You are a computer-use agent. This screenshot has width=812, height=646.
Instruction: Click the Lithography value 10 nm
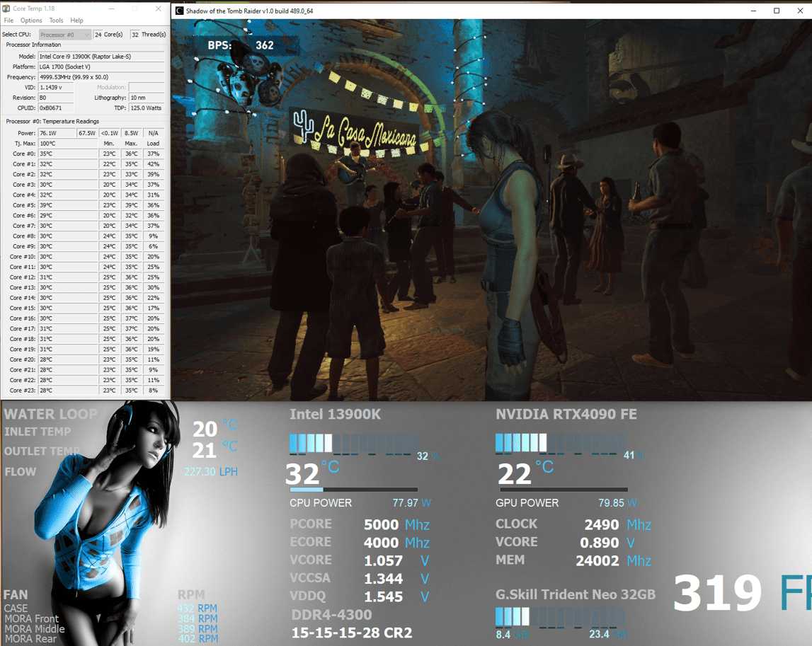147,98
